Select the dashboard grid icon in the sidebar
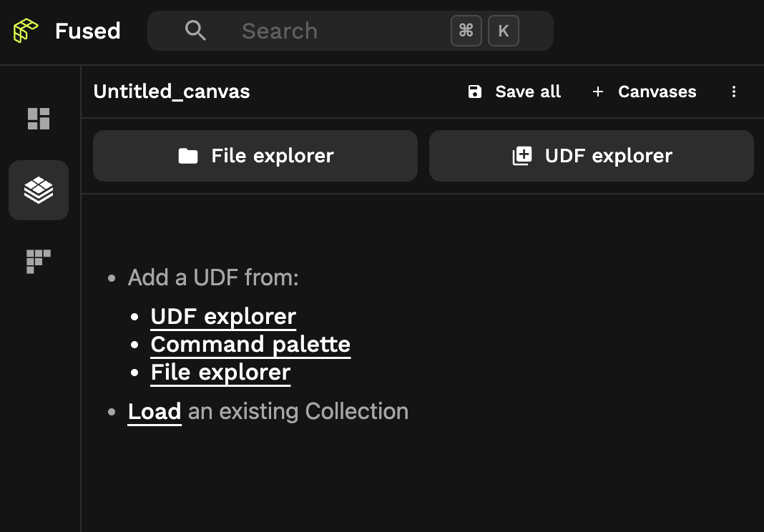This screenshot has height=532, width=764. [38, 119]
